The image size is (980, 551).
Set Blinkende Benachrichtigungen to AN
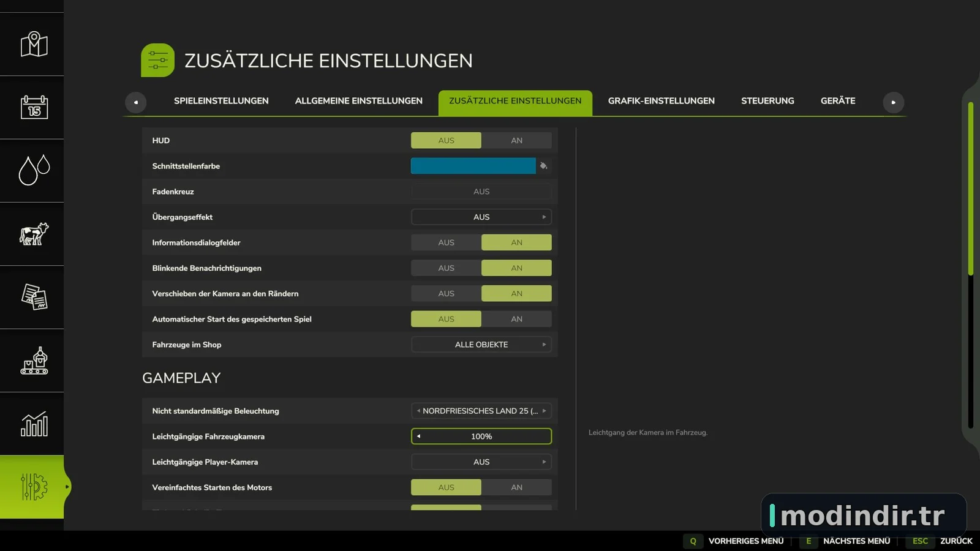tap(516, 268)
